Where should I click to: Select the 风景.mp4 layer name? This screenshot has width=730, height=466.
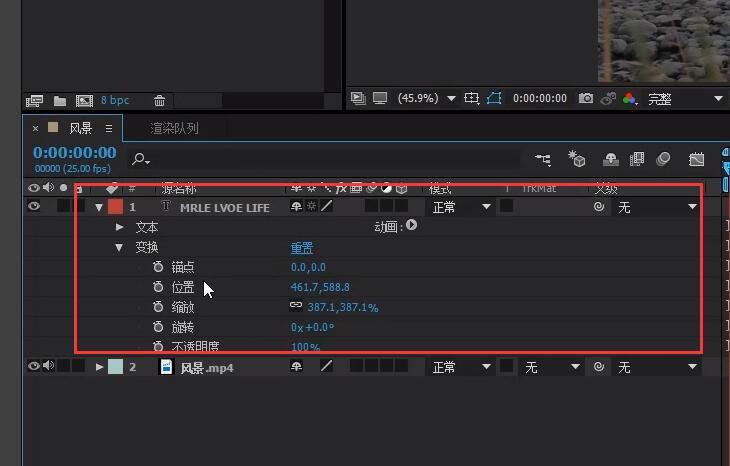tap(207, 368)
